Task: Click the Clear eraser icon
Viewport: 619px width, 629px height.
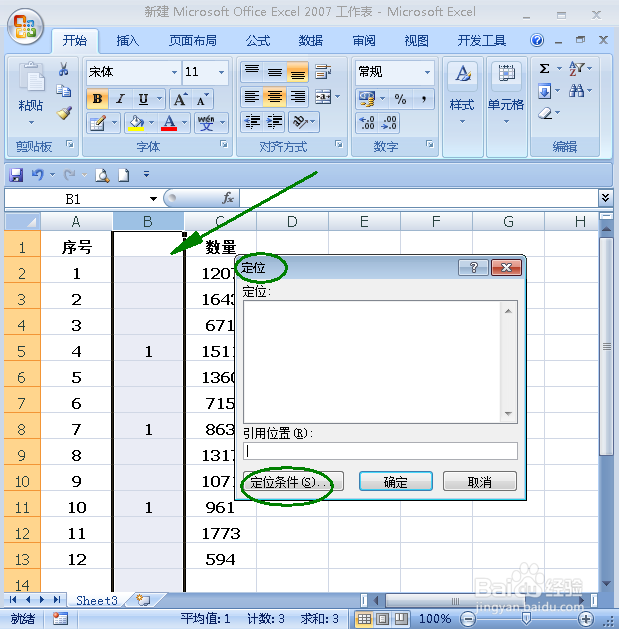Action: (545, 114)
